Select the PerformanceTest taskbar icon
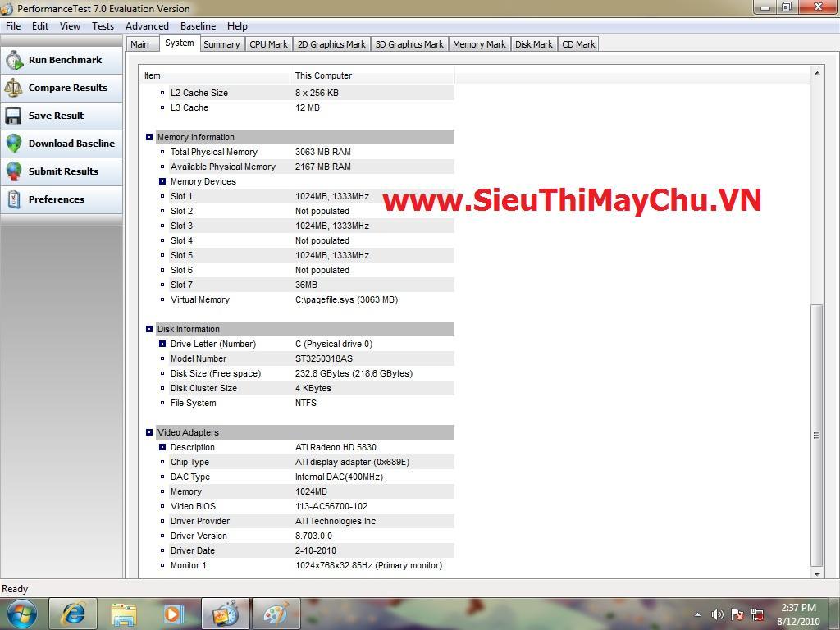 226,614
